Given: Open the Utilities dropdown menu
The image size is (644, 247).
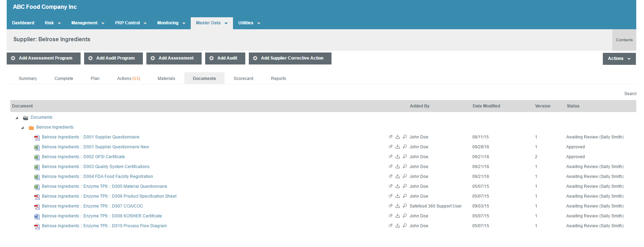Looking at the screenshot, I should [x=249, y=23].
